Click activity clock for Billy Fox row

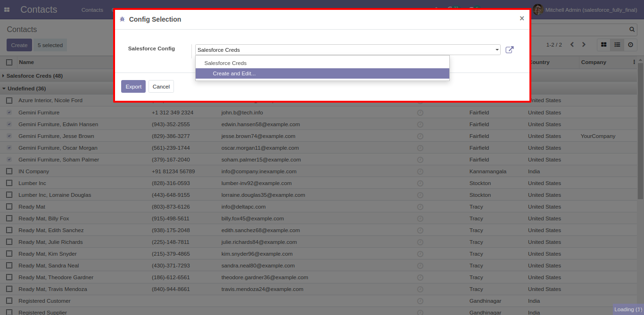point(420,218)
